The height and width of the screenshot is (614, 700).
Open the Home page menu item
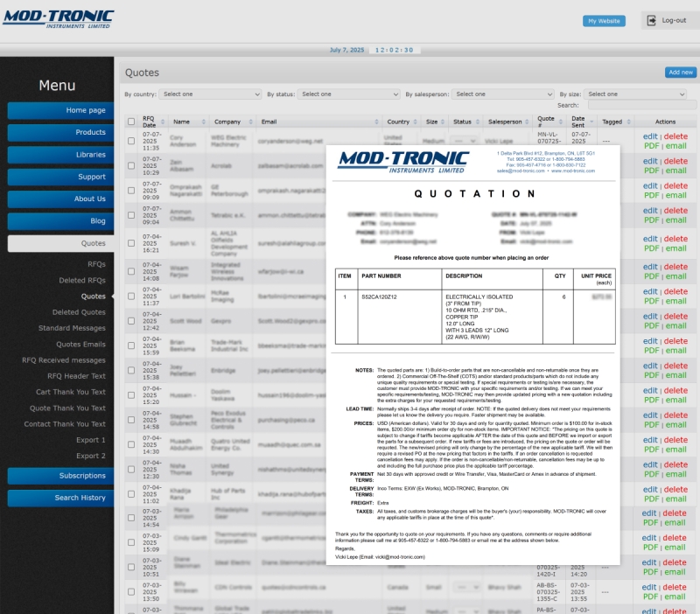(x=60, y=110)
